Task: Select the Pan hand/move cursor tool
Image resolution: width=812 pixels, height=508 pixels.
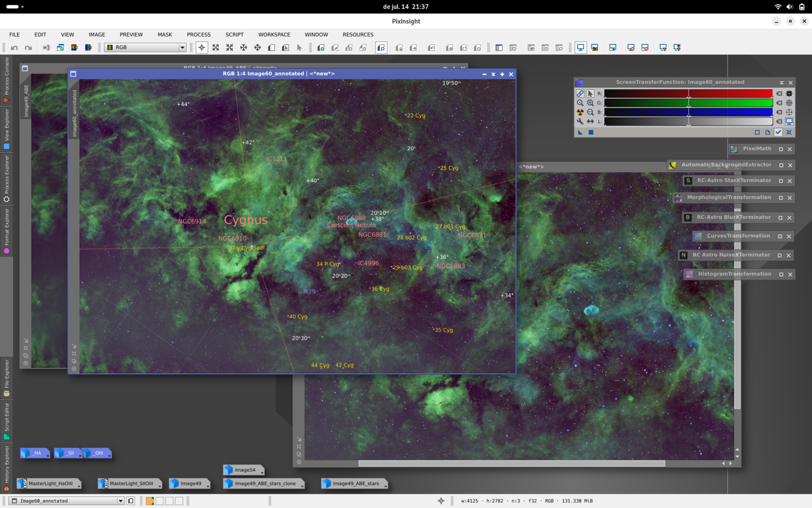Action: (257, 48)
